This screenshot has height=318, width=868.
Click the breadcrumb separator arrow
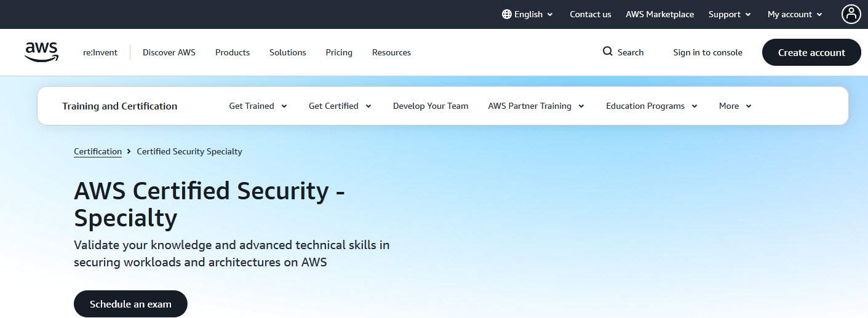point(129,151)
